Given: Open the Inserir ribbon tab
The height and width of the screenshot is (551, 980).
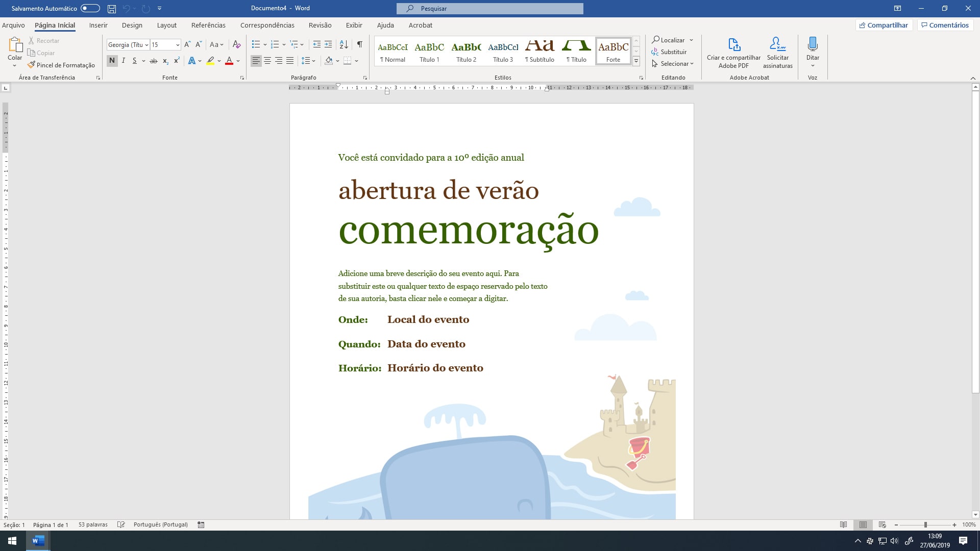Looking at the screenshot, I should coord(98,25).
